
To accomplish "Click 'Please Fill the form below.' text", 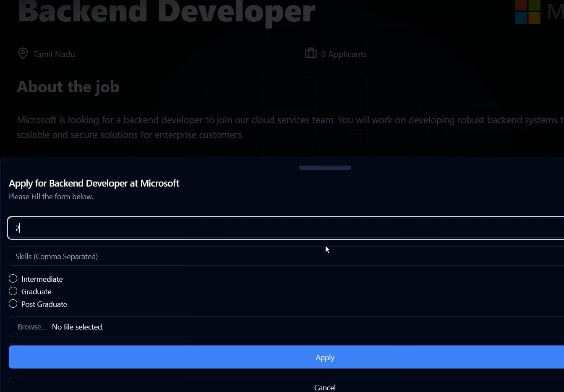I will pos(51,197).
